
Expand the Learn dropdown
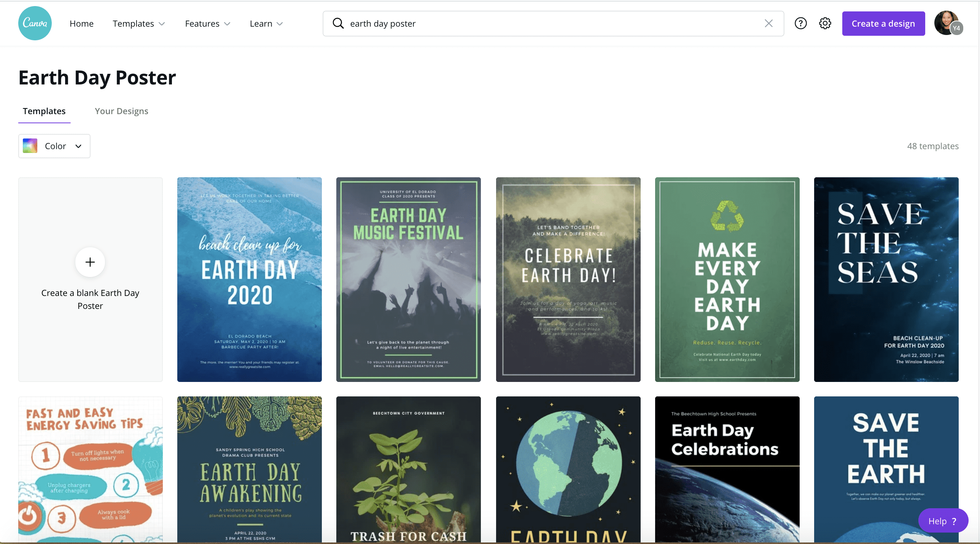coord(280,24)
